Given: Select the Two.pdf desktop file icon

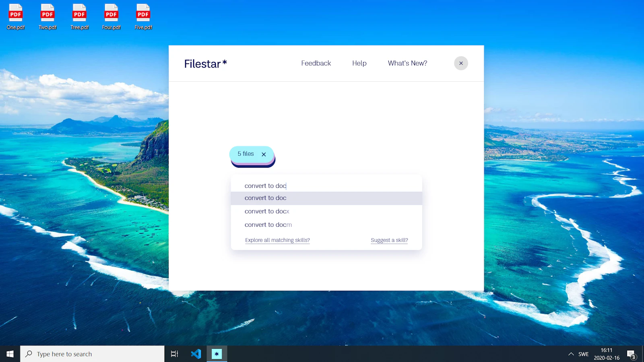Looking at the screenshot, I should (47, 16).
